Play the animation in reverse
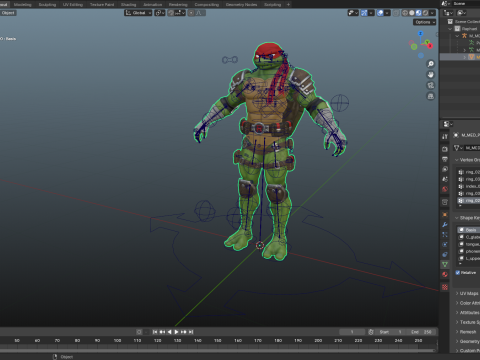Viewport: 480px width, 360px height. [169, 332]
